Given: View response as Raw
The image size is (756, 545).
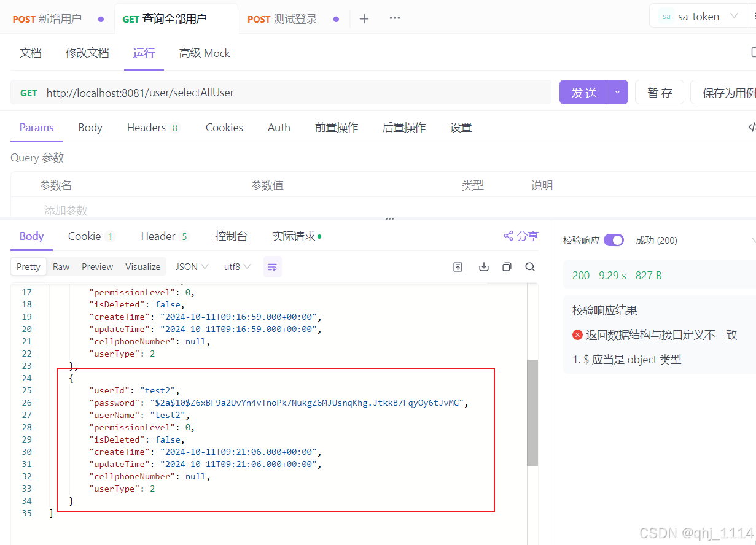Looking at the screenshot, I should click(61, 266).
